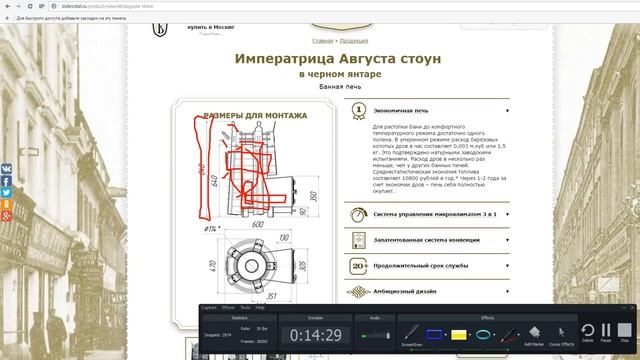
Task: Collapse the 'Экономичная печь' section
Action: pos(427,111)
